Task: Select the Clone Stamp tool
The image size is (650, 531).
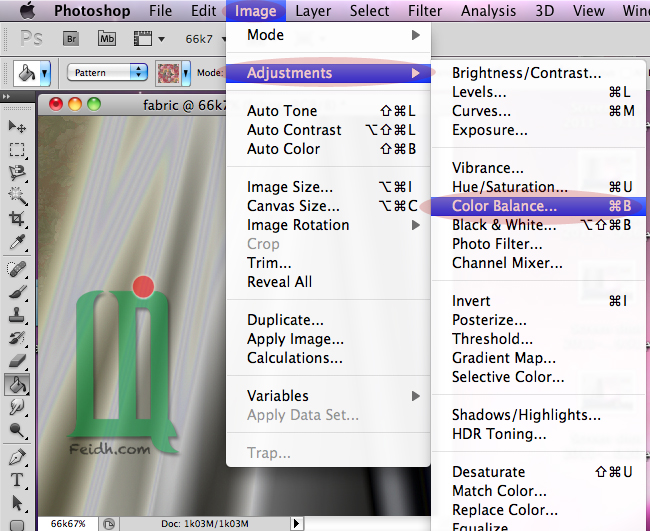Action: point(17,315)
